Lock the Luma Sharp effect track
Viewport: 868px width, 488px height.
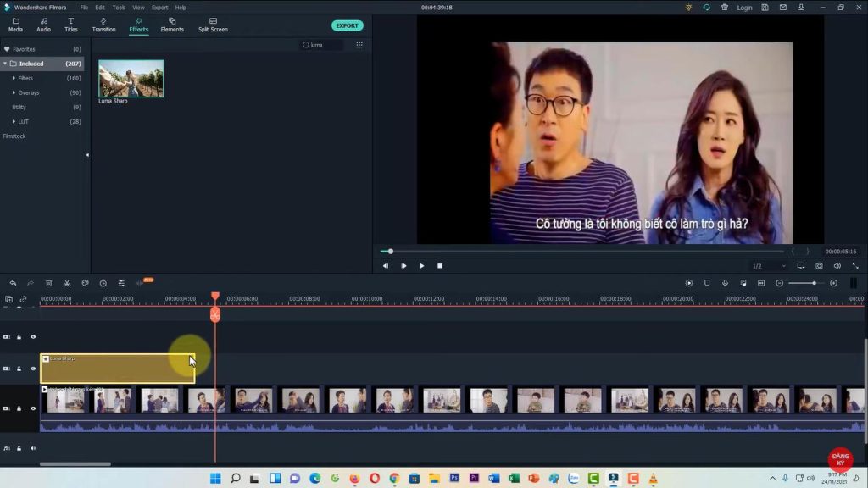click(19, 369)
